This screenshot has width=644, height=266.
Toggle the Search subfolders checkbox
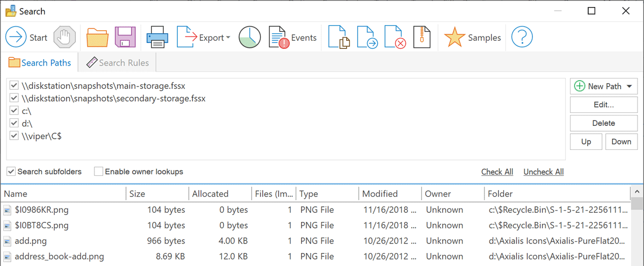[11, 171]
